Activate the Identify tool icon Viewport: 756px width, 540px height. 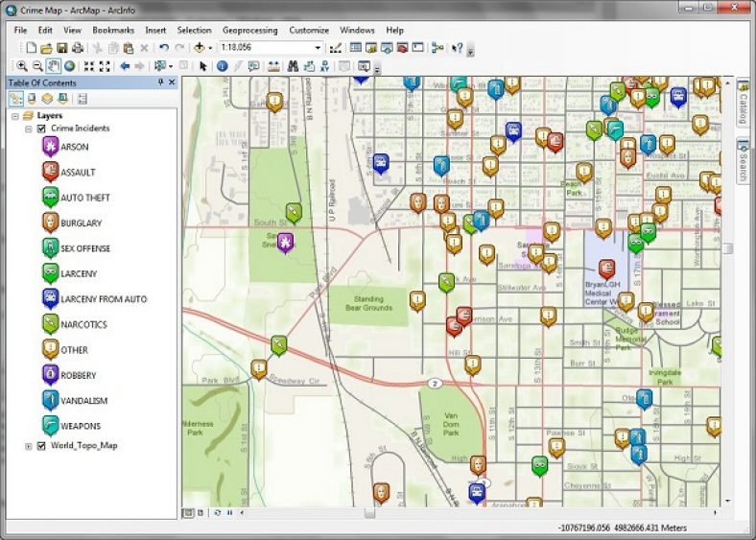click(x=222, y=66)
